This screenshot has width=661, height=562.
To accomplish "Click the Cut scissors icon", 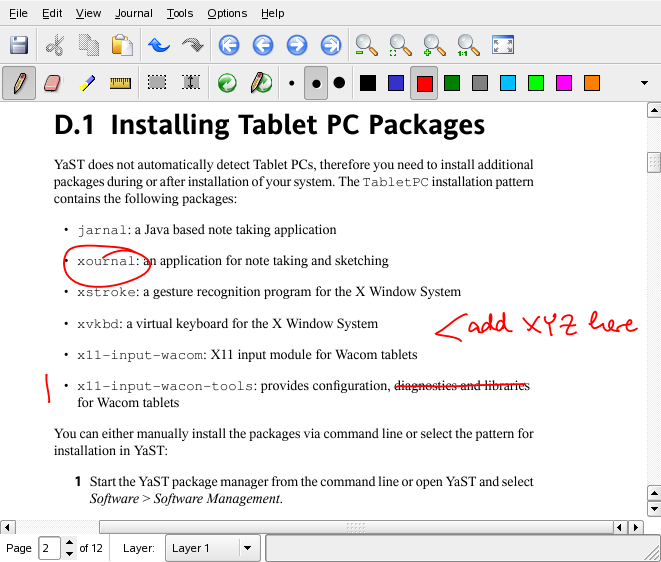I will [55, 45].
